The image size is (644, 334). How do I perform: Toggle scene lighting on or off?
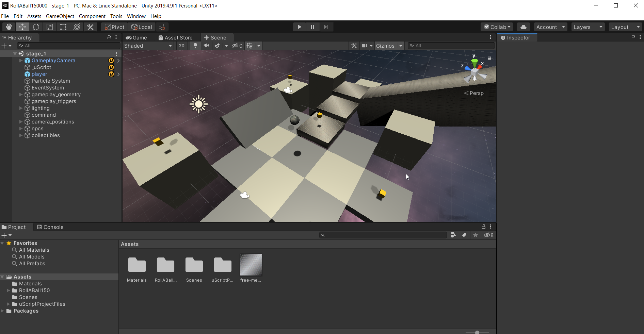click(x=195, y=46)
